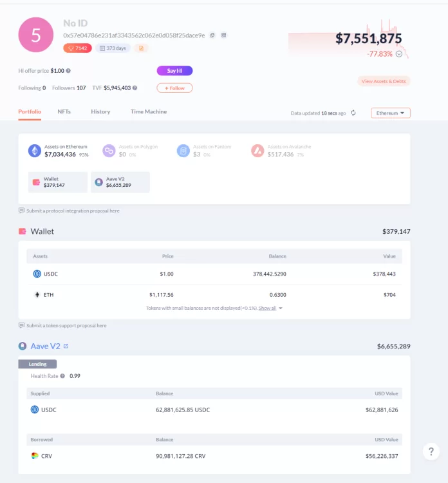Click the Say Hi button
The width and height of the screenshot is (448, 483).
coord(174,71)
